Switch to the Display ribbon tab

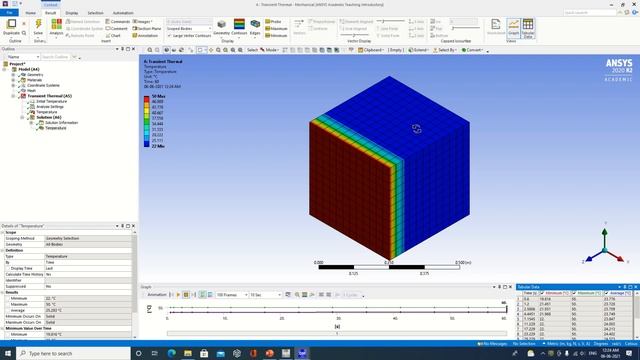[x=71, y=13]
